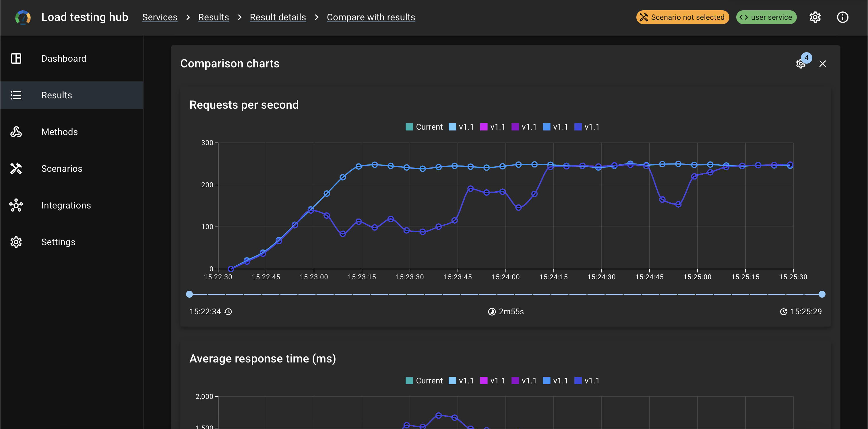
Task: Reset start time icon beside 15:22:34
Action: pyautogui.click(x=228, y=312)
